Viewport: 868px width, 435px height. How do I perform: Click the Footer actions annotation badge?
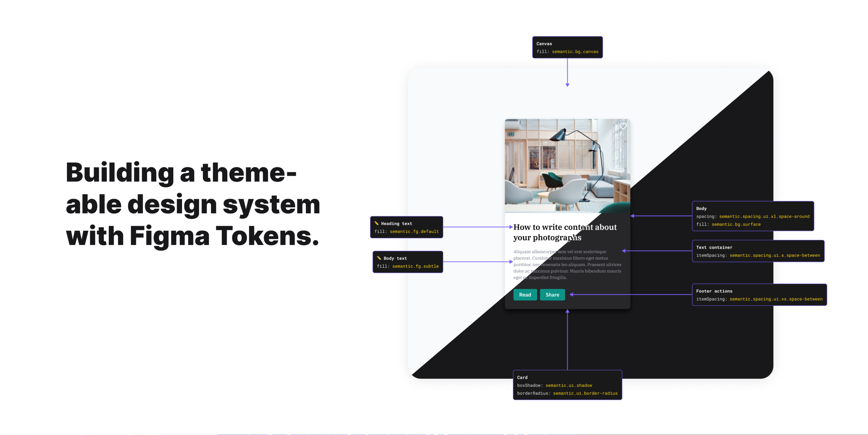tap(714, 291)
